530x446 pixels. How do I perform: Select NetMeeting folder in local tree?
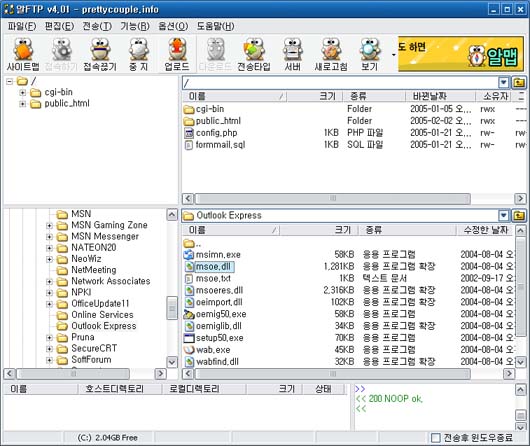[93, 270]
